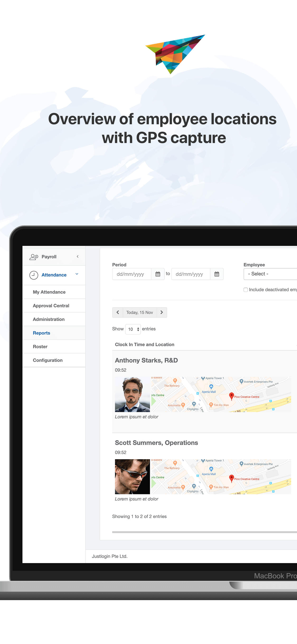Click the colorful paper plane logo
Viewport: 297px width, 644px height.
coord(175,54)
